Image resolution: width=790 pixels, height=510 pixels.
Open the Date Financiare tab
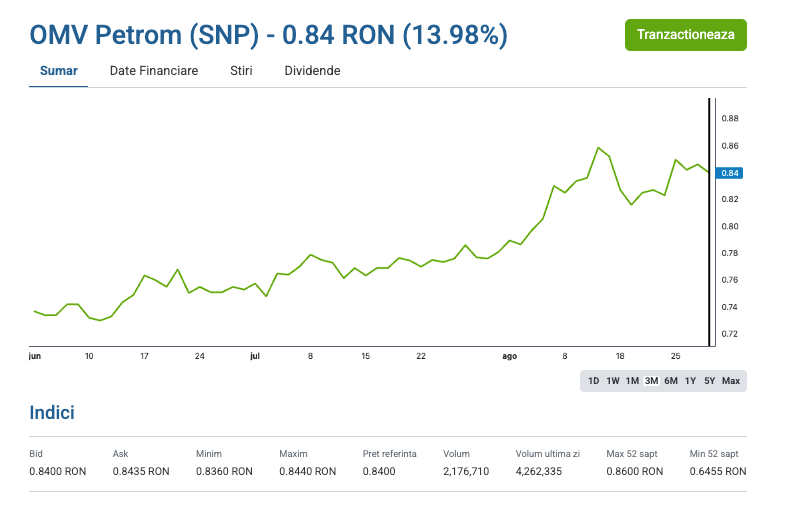point(154,71)
